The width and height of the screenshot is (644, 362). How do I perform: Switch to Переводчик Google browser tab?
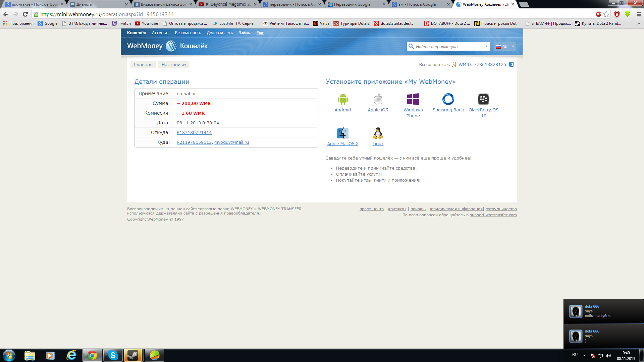click(x=357, y=4)
